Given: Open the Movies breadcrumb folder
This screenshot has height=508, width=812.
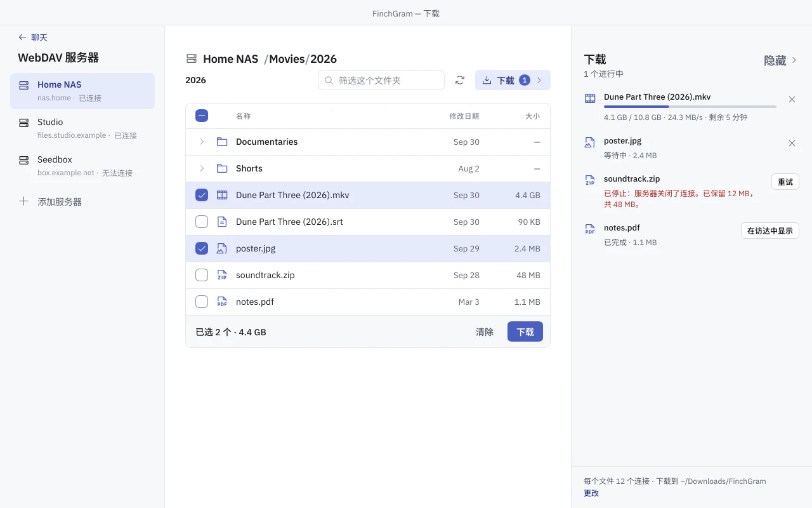Looking at the screenshot, I should click(x=287, y=59).
